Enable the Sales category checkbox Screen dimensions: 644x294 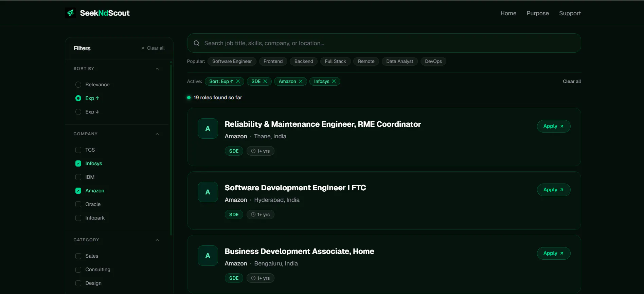click(x=78, y=256)
